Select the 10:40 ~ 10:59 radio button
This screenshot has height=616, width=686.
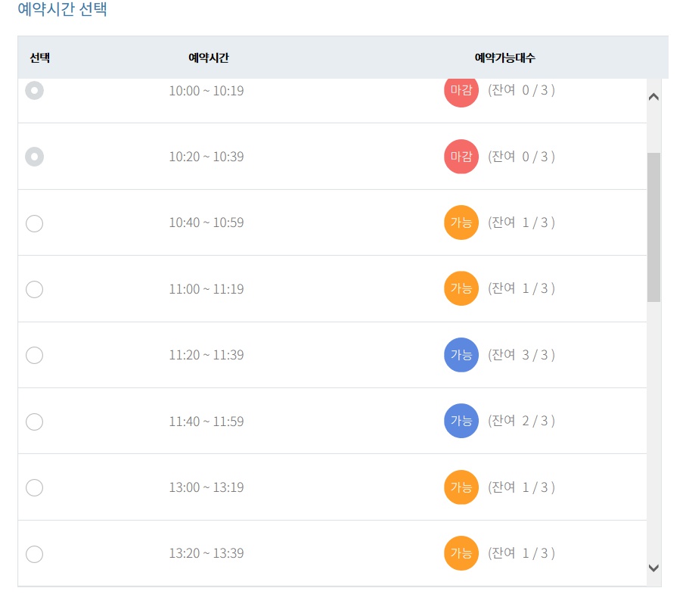tap(35, 223)
